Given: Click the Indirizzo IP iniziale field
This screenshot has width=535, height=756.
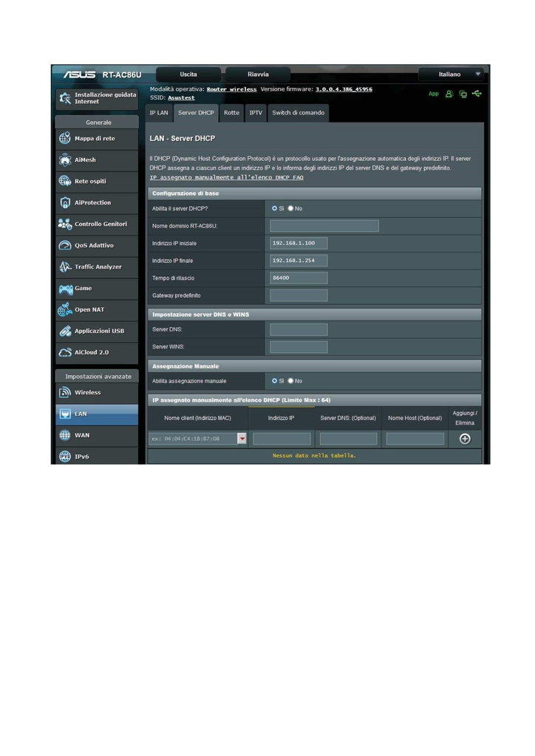Looking at the screenshot, I should point(299,243).
